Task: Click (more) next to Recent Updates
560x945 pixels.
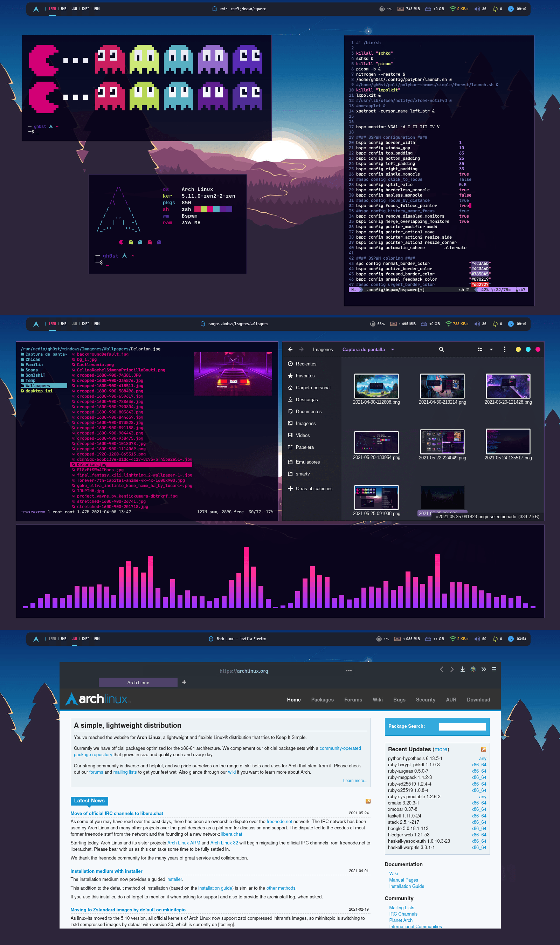Action: 441,749
